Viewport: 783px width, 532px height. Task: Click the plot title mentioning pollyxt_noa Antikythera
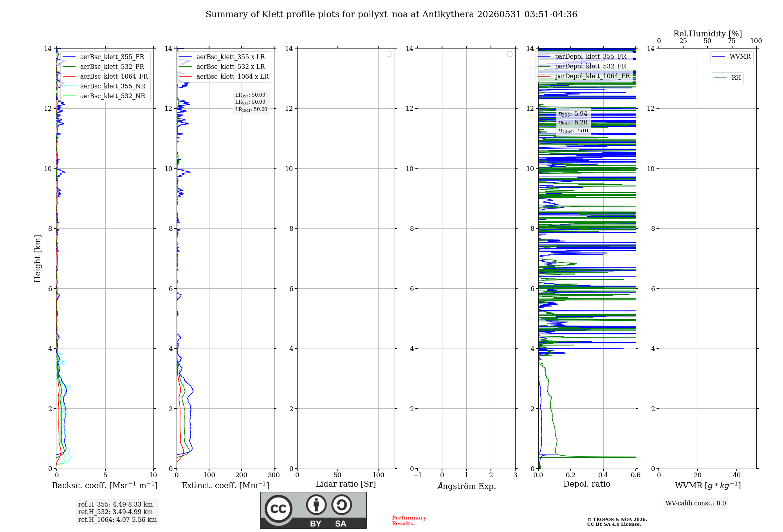point(391,14)
